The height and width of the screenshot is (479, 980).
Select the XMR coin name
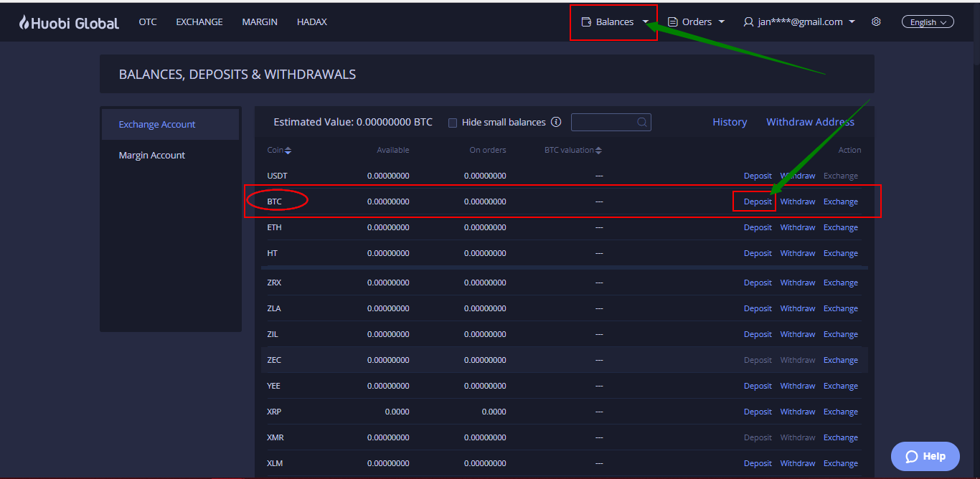275,437
